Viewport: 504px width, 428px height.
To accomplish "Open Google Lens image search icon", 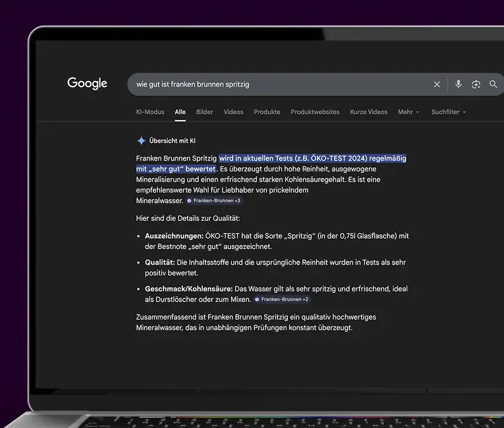I will (x=476, y=84).
